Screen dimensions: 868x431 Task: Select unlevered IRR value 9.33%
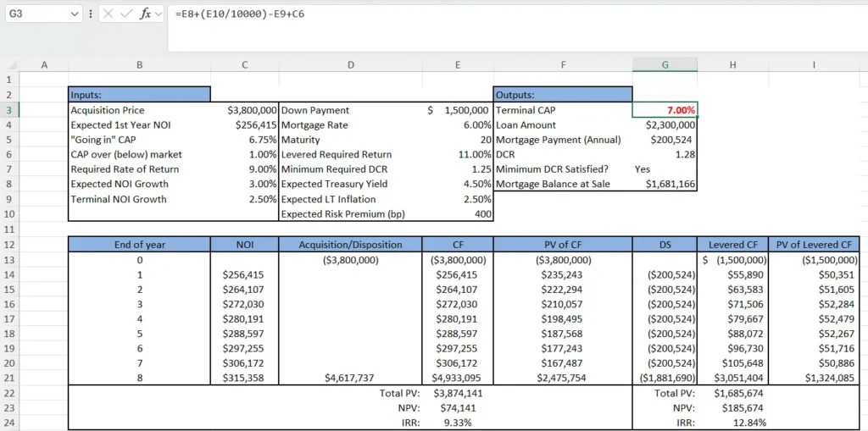coord(457,423)
